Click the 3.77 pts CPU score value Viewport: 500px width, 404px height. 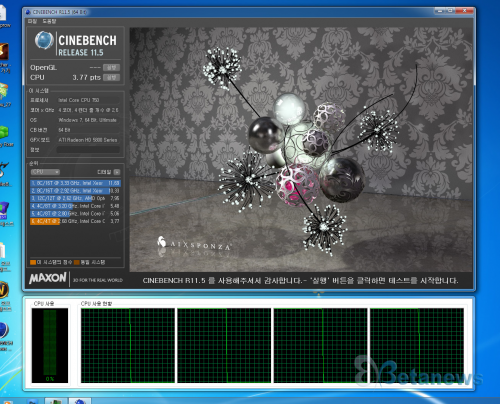click(86, 78)
